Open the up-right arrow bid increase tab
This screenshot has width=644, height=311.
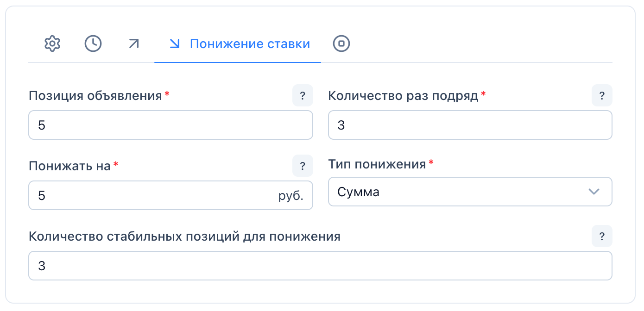click(x=134, y=44)
